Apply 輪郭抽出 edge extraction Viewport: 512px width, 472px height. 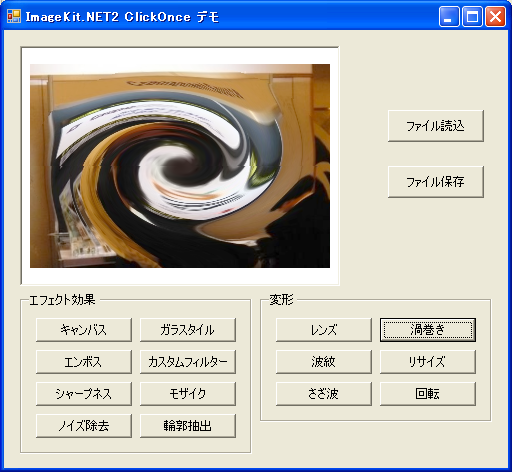[x=188, y=426]
